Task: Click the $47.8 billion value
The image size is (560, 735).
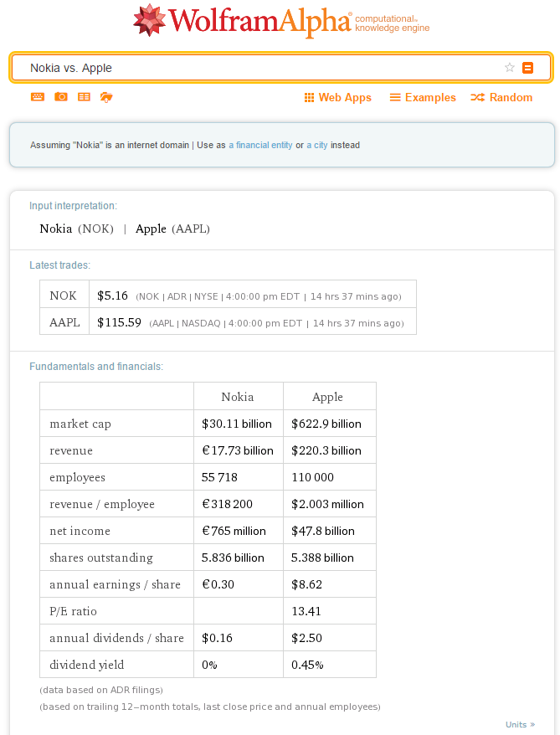Action: (x=323, y=531)
